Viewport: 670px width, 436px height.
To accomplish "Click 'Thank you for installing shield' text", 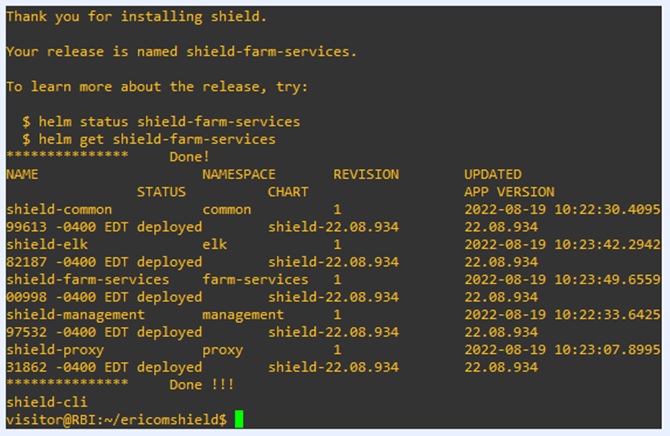I will tap(136, 17).
